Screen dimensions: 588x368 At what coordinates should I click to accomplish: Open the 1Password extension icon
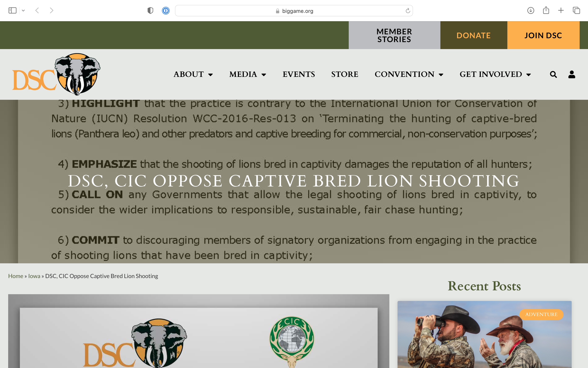[166, 10]
